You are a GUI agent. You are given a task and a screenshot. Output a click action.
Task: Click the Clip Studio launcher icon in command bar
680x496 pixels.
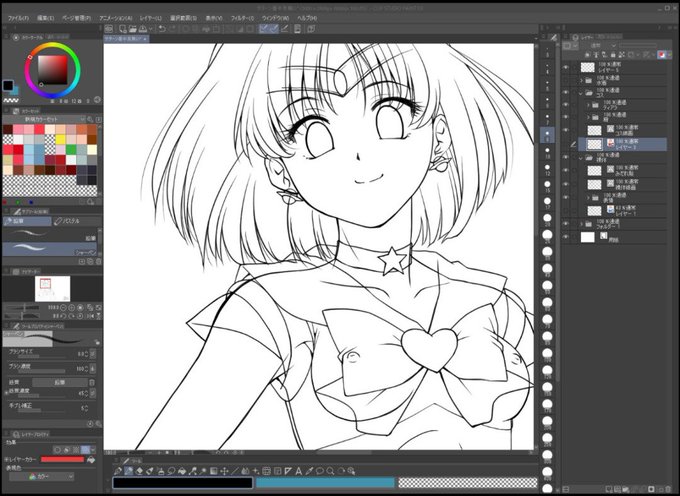[109, 29]
